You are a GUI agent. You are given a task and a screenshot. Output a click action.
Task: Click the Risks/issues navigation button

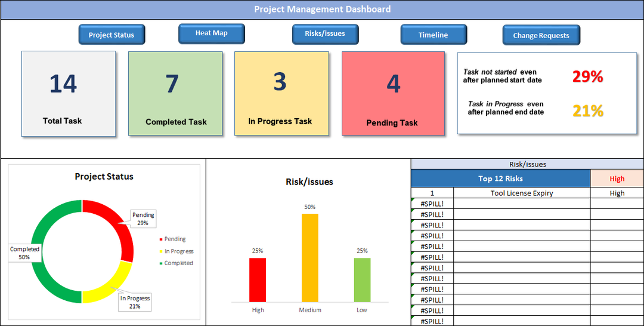325,34
